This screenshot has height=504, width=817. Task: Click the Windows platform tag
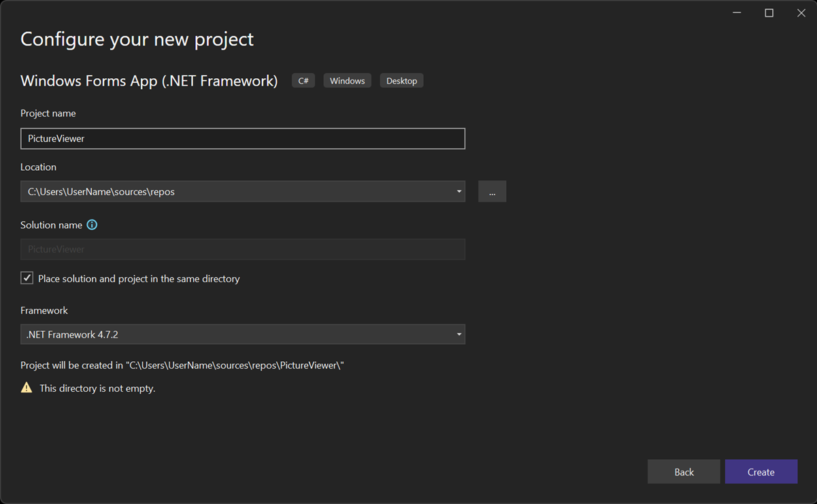coord(347,80)
